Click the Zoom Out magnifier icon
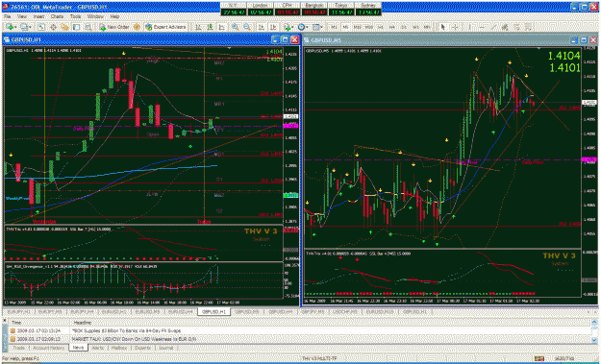 click(247, 27)
